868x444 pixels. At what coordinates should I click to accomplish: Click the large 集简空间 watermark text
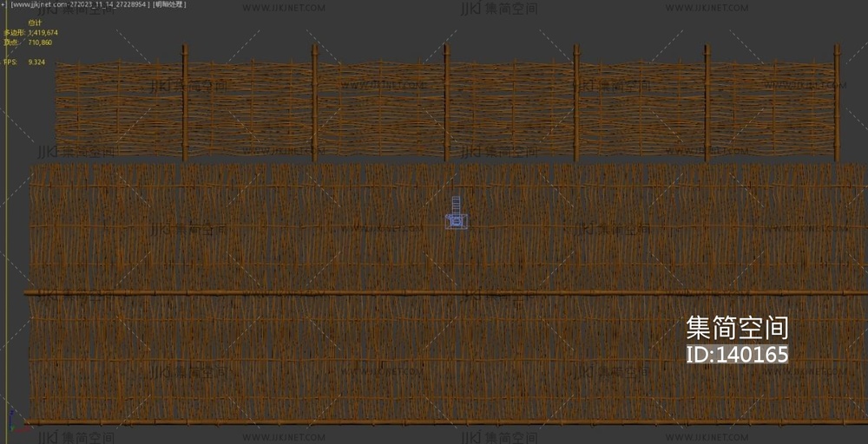pyautogui.click(x=737, y=328)
